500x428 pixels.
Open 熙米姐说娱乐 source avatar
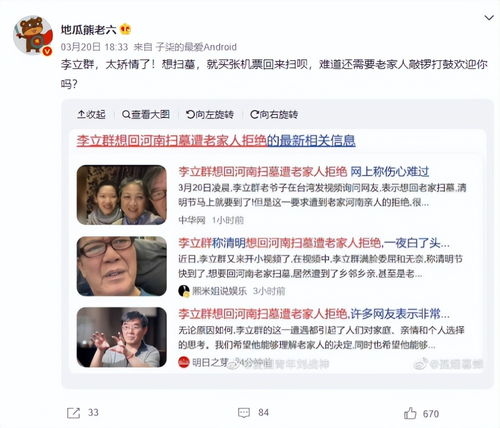pos(184,291)
